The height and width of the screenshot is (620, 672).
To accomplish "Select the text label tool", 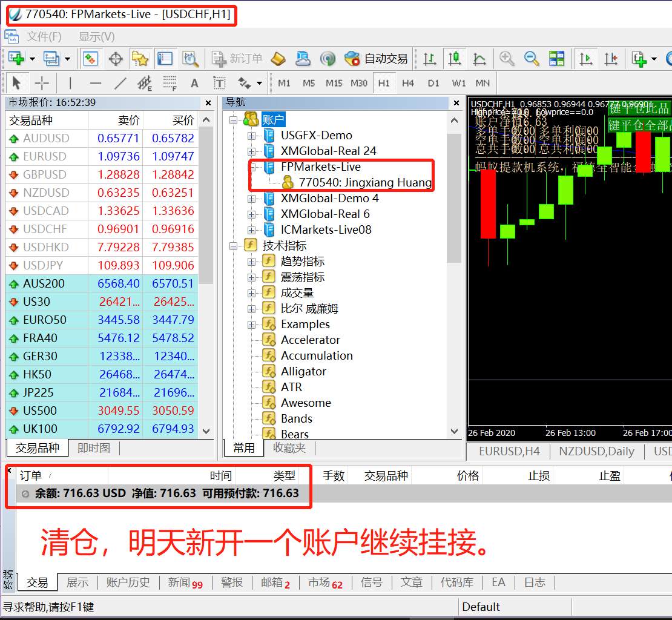I will click(219, 83).
